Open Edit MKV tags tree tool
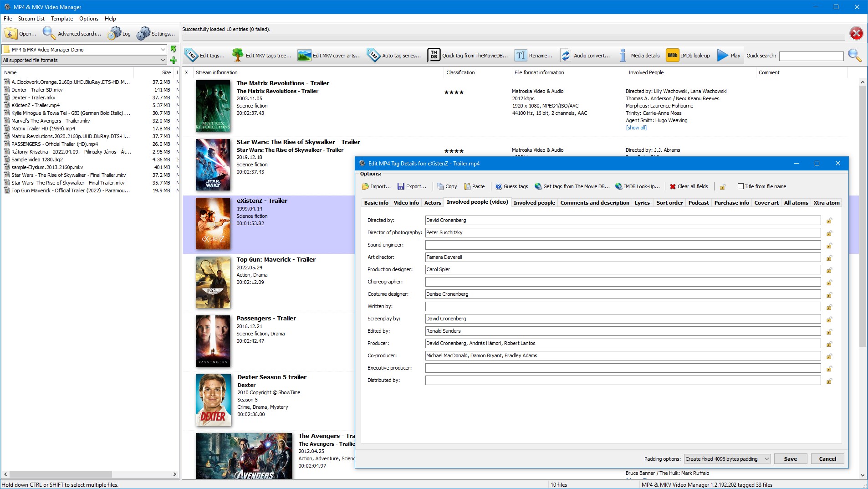The image size is (868, 489). point(262,55)
